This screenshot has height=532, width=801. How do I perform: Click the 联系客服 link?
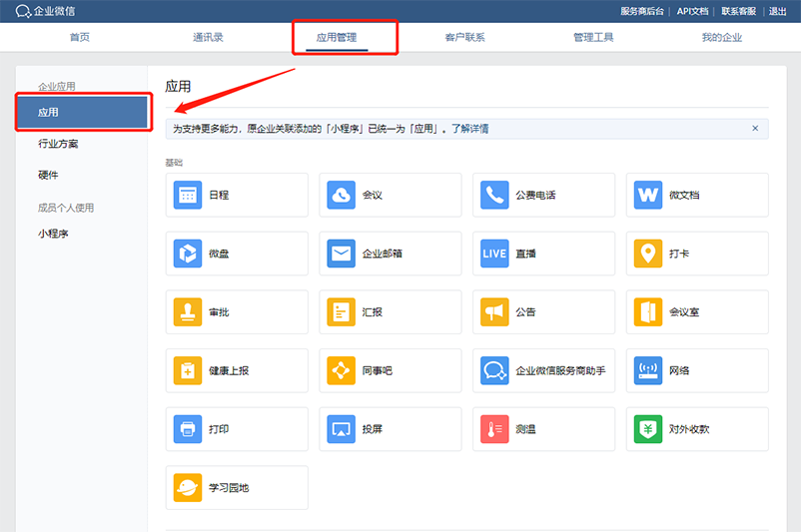click(739, 11)
